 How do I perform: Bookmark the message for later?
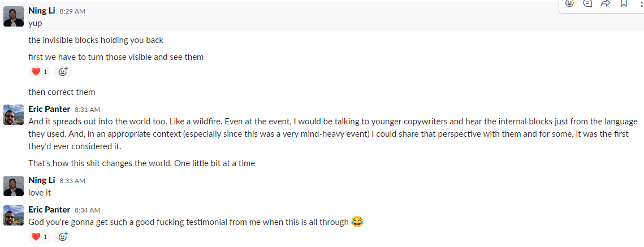tap(624, 3)
